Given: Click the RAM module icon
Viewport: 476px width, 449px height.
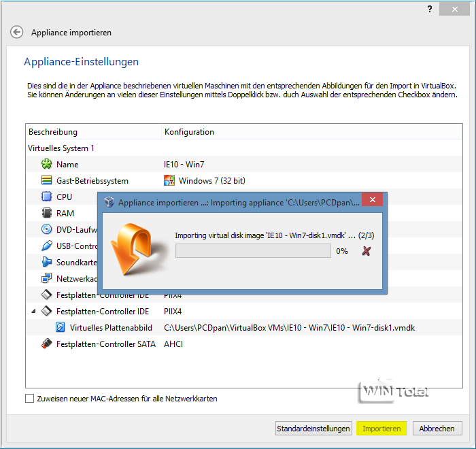Looking at the screenshot, I should tap(46, 213).
